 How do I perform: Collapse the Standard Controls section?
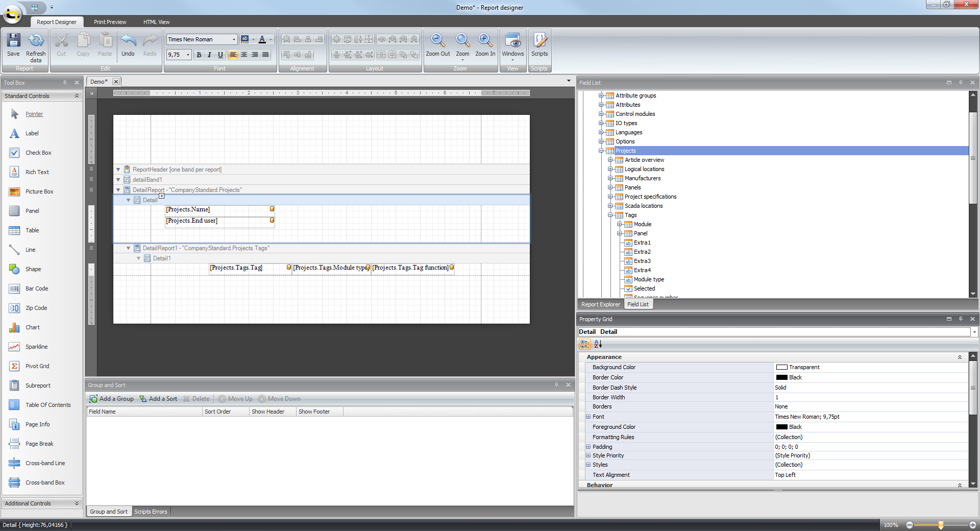(x=77, y=96)
